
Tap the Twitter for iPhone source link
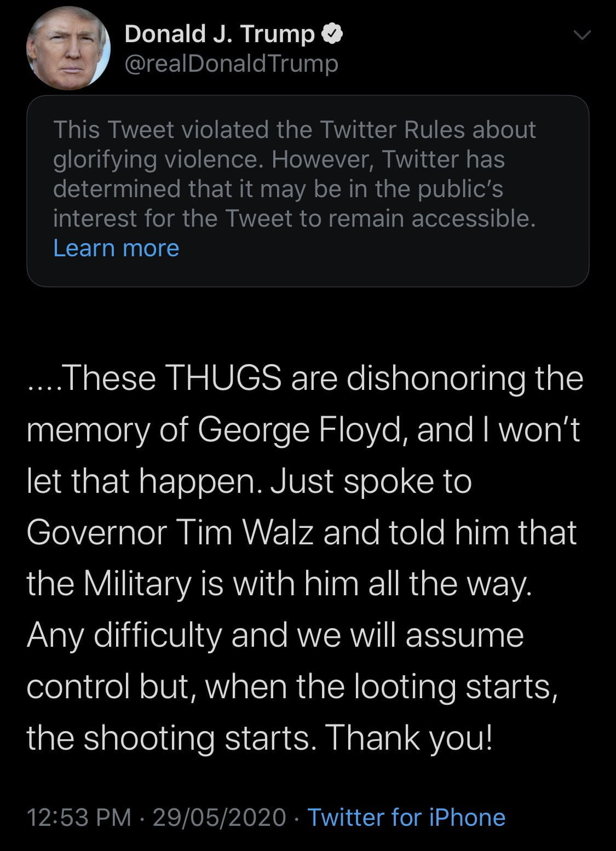coord(406,818)
